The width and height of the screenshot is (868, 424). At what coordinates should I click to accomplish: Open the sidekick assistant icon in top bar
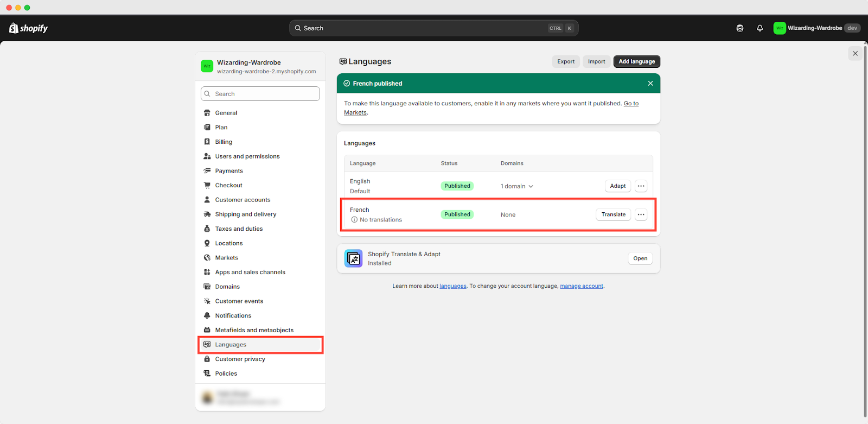[740, 28]
